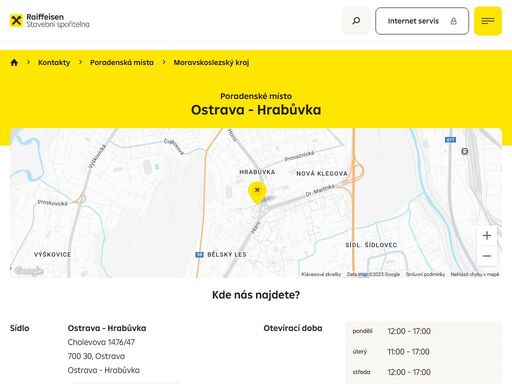512x384 pixels.
Task: Open Poradenská místa breadcrumb link
Action: click(122, 62)
